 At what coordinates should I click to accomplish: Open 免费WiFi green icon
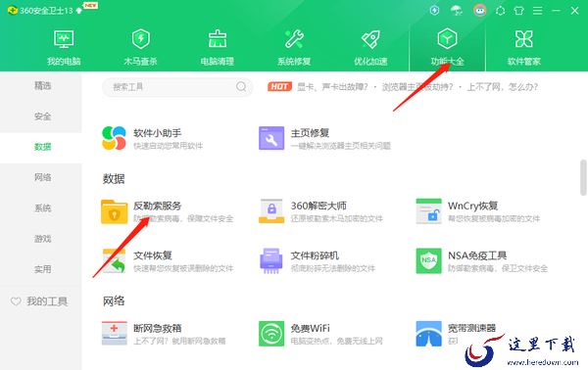tap(271, 334)
